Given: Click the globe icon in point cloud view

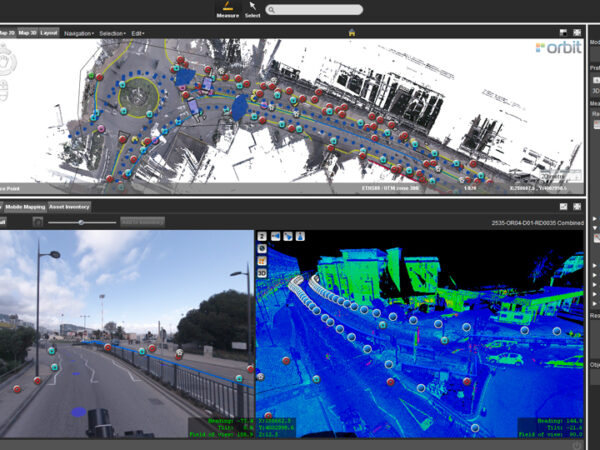Looking at the screenshot, I should [x=262, y=249].
